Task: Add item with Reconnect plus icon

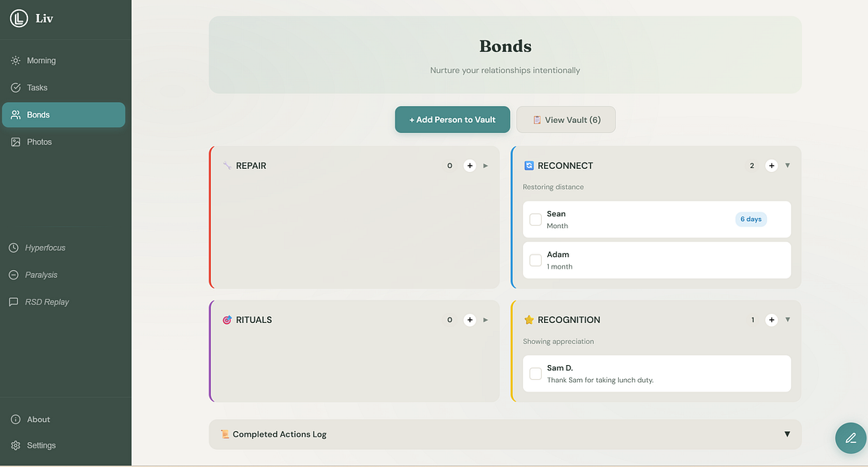Action: (x=771, y=166)
